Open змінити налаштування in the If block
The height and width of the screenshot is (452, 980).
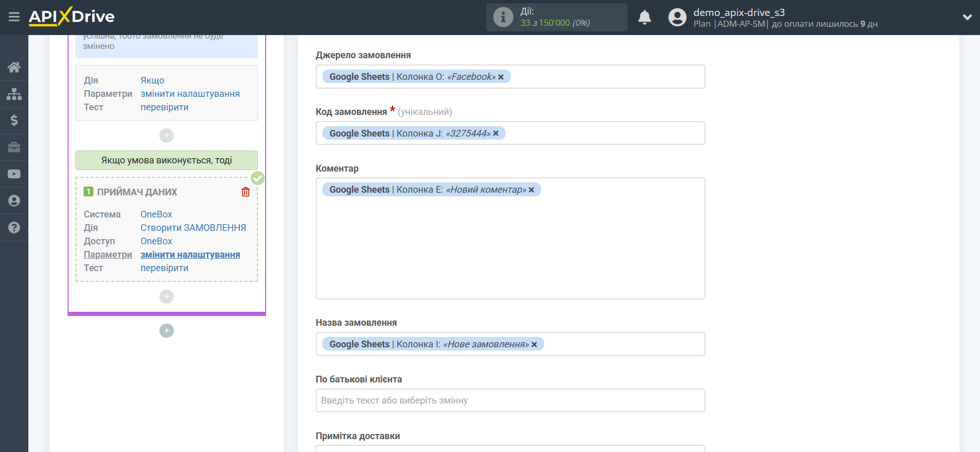pos(190,94)
